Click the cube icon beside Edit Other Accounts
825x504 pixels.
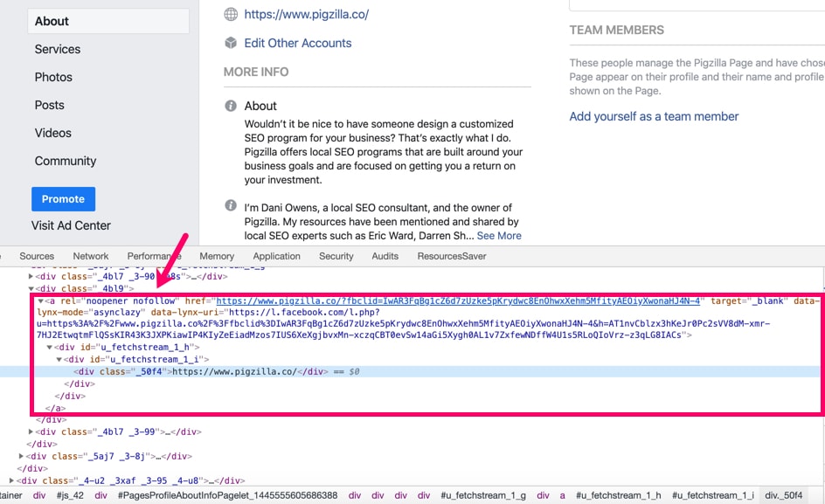pyautogui.click(x=231, y=43)
